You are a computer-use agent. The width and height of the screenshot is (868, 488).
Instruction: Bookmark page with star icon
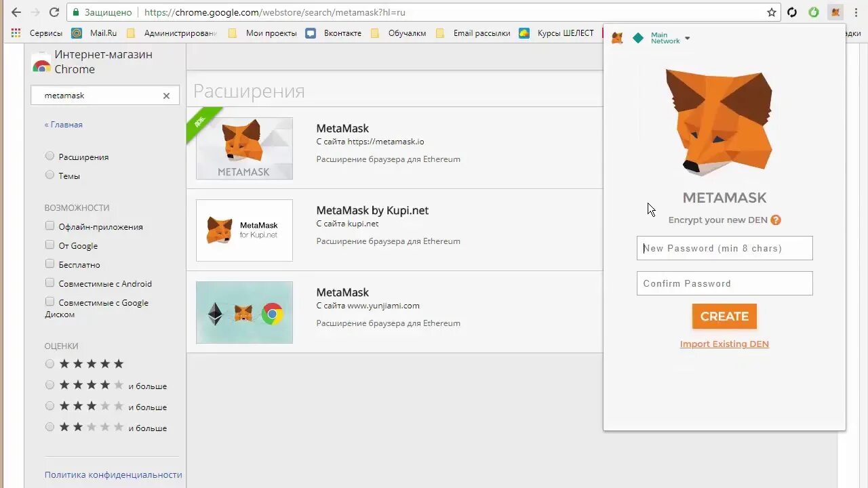(x=772, y=12)
